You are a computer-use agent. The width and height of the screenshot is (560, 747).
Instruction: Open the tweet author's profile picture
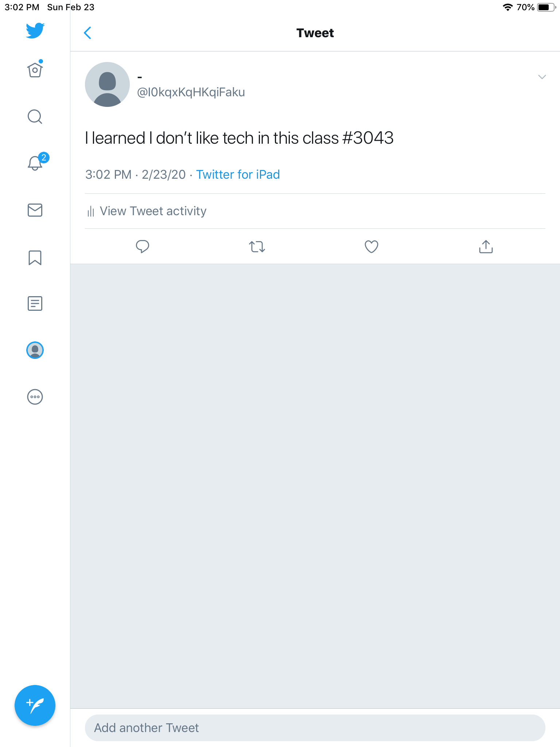107,84
